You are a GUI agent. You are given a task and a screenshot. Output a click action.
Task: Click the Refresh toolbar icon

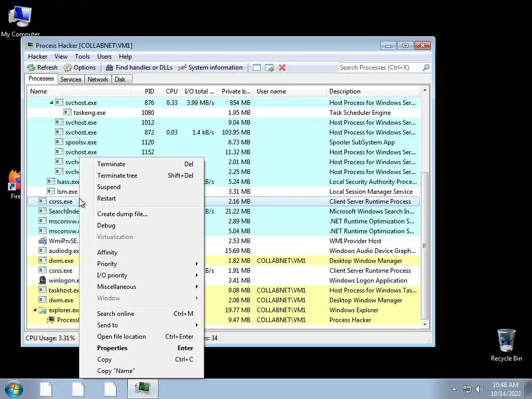31,68
